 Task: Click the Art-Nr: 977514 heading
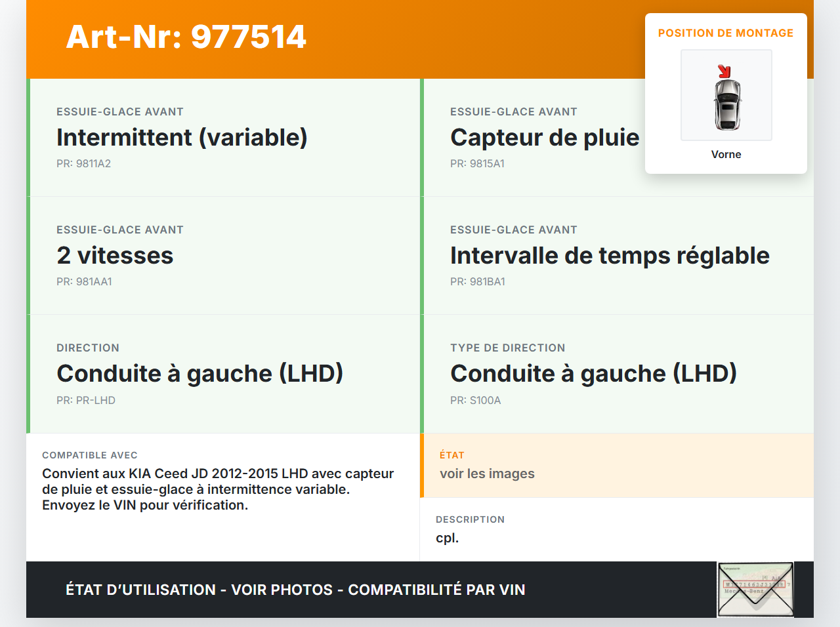(186, 37)
